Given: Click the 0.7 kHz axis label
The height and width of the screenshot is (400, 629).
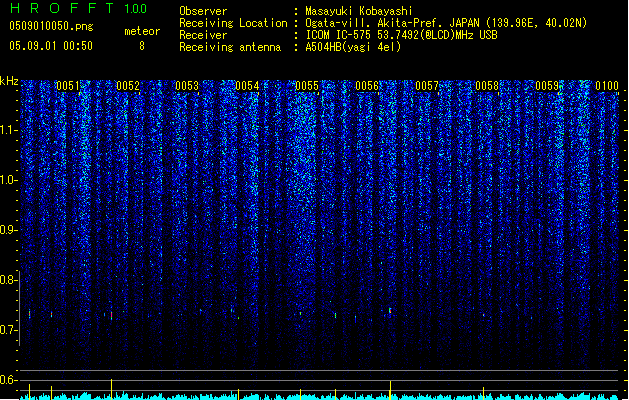Looking at the screenshot, I should (9, 330).
